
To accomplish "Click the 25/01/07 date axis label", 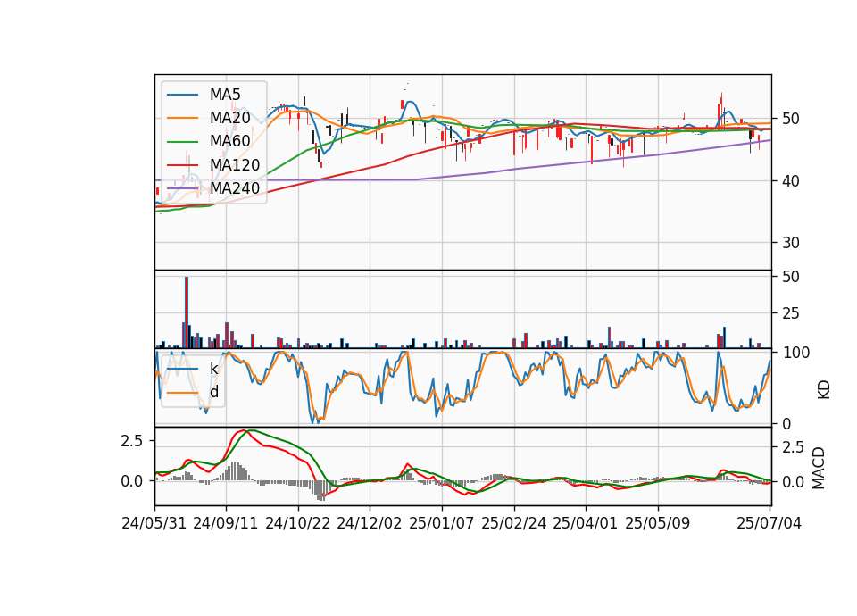I will pos(442,524).
